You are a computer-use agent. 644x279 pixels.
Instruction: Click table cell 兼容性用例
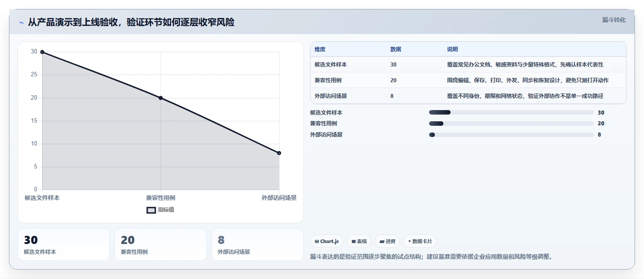tap(328, 80)
